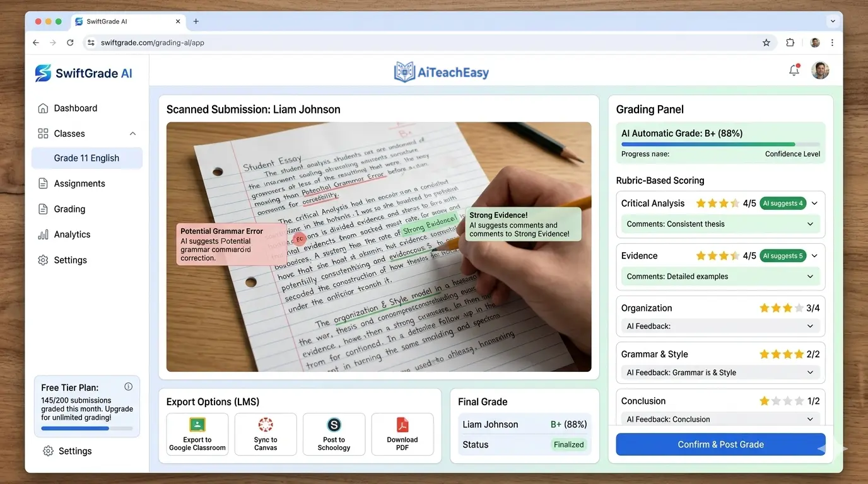Bookmark this page with star icon

pos(766,43)
